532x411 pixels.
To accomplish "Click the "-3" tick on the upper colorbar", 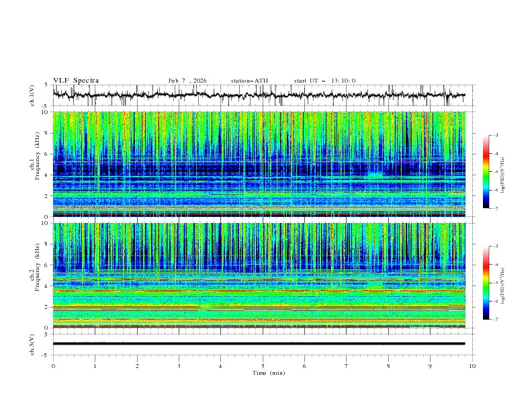I will pos(495,136).
